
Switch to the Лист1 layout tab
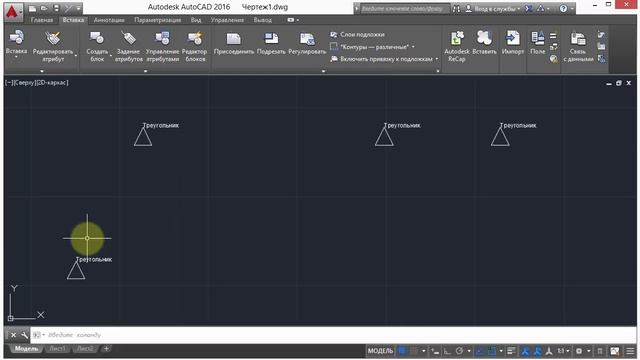[x=57, y=349]
